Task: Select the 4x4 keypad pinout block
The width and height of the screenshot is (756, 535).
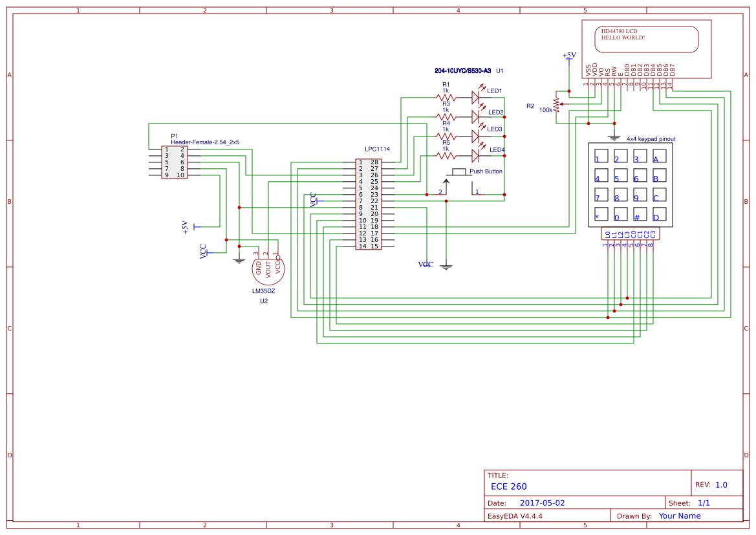Action: point(630,184)
